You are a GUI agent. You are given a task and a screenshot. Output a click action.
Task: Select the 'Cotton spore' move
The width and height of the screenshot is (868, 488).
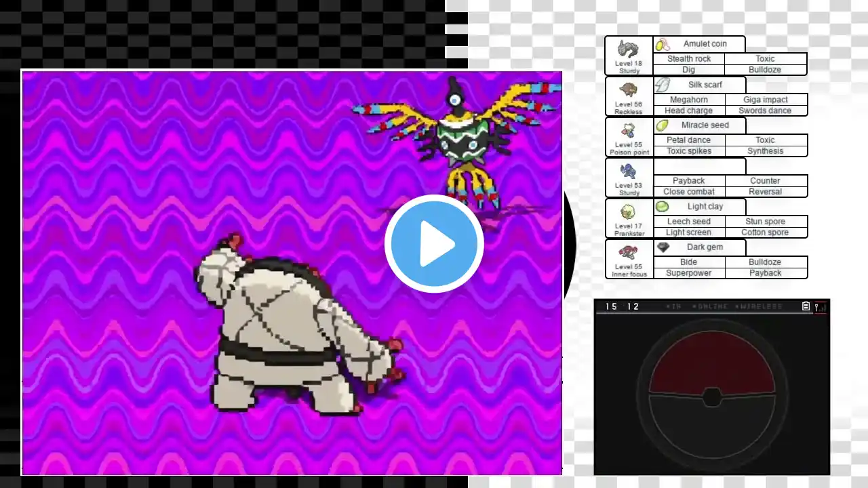[766, 232]
